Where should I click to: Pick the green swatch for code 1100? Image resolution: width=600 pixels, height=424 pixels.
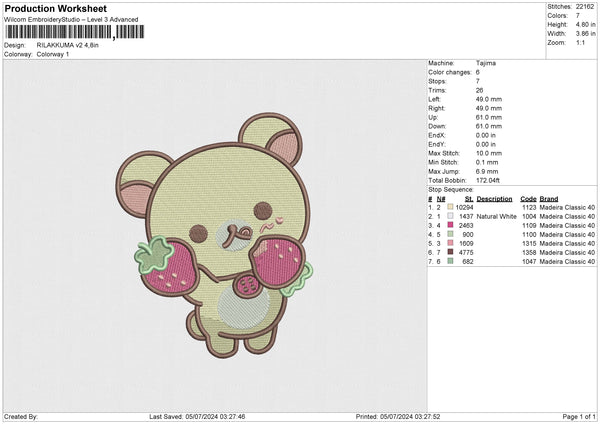(x=449, y=234)
